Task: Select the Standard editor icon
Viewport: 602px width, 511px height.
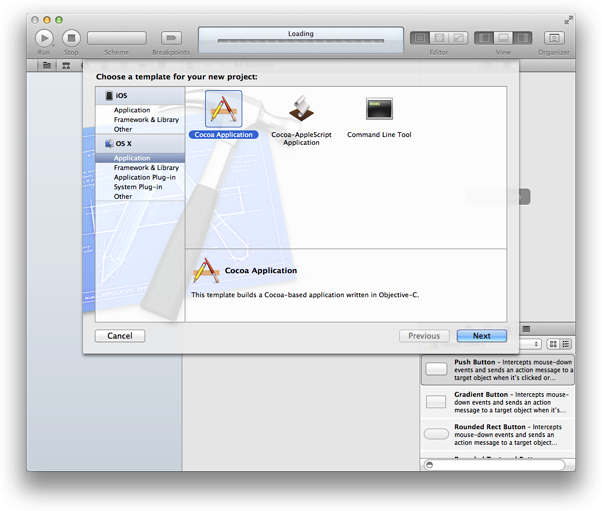Action: (420, 38)
